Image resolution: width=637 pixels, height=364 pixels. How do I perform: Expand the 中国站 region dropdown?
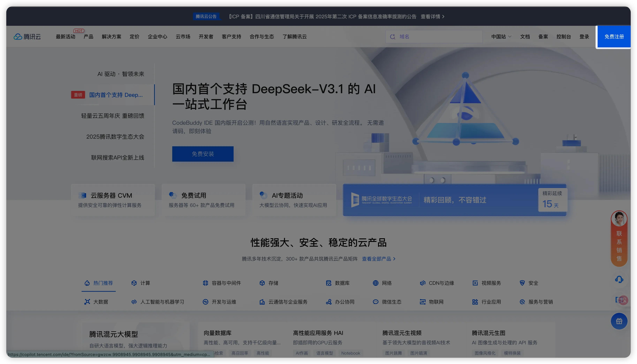tap(501, 37)
